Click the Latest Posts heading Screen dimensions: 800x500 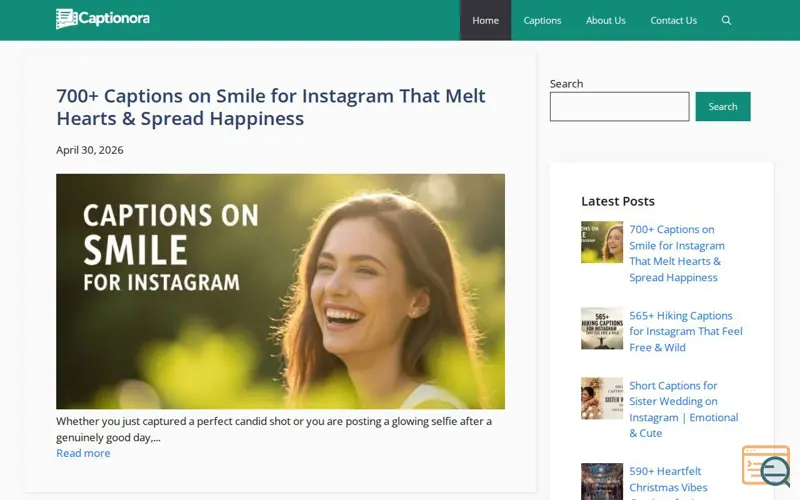(618, 201)
